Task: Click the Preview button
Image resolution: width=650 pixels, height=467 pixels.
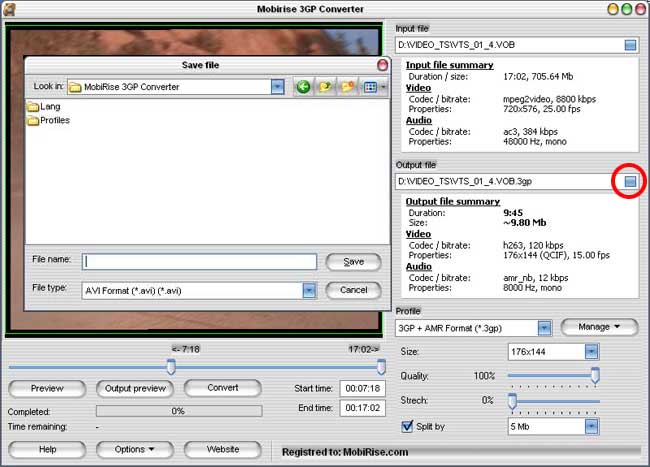Action: click(47, 389)
